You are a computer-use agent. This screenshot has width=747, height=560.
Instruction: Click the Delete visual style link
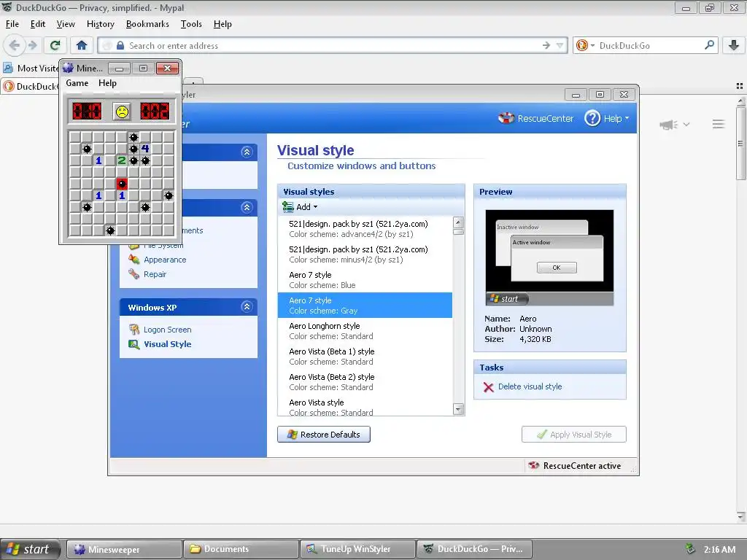tap(530, 386)
